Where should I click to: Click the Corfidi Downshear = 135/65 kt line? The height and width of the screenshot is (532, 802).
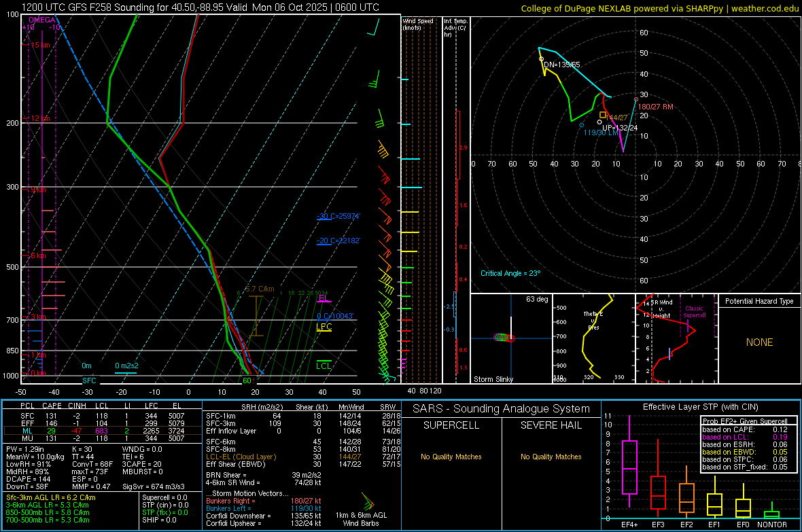(264, 516)
